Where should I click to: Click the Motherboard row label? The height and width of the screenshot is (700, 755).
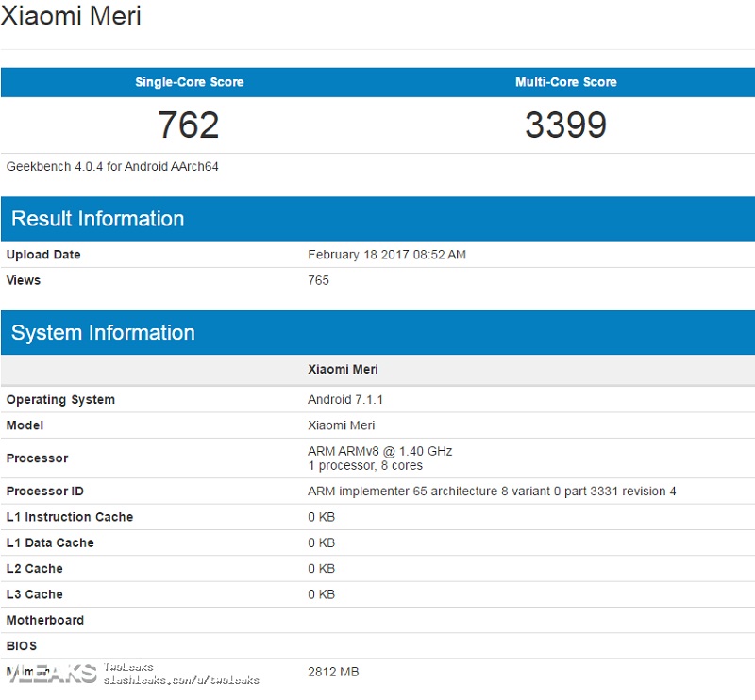click(45, 620)
